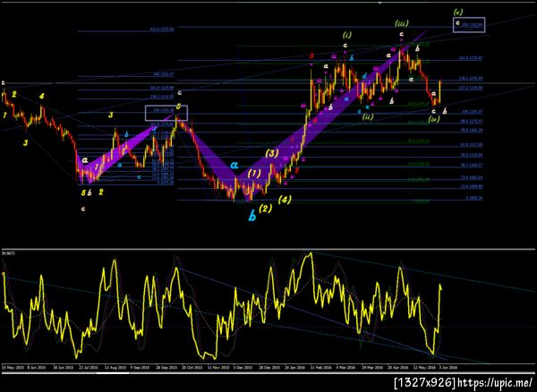This screenshot has width=537, height=392.
Task: Click the 3 Dec 2015 date label
Action: pyautogui.click(x=243, y=367)
